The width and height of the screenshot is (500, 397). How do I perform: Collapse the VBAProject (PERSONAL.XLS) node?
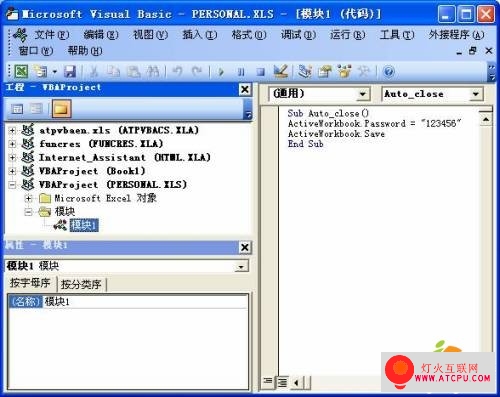tap(12, 184)
